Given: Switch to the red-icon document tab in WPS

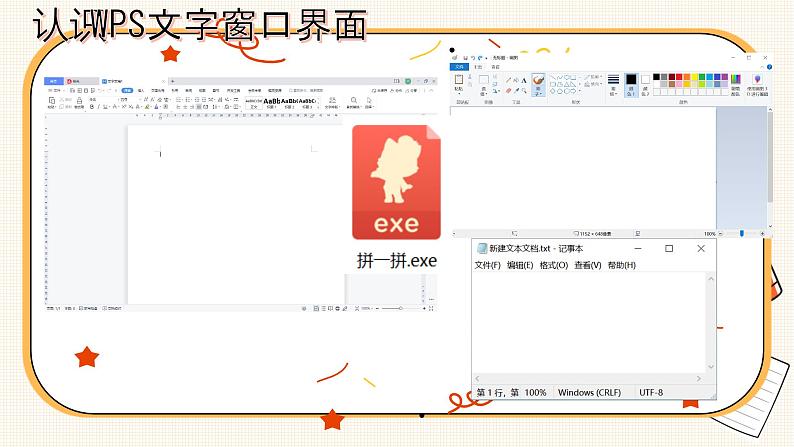Looking at the screenshot, I should point(81,81).
